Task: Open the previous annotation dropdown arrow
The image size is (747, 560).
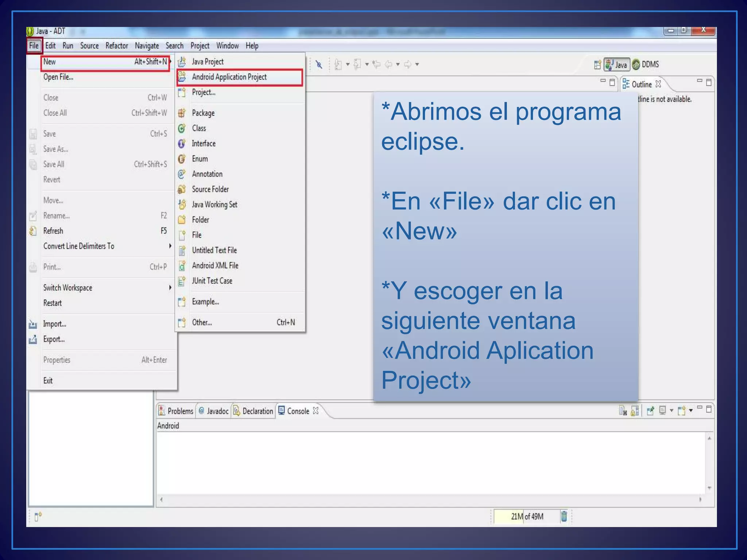Action: (367, 65)
